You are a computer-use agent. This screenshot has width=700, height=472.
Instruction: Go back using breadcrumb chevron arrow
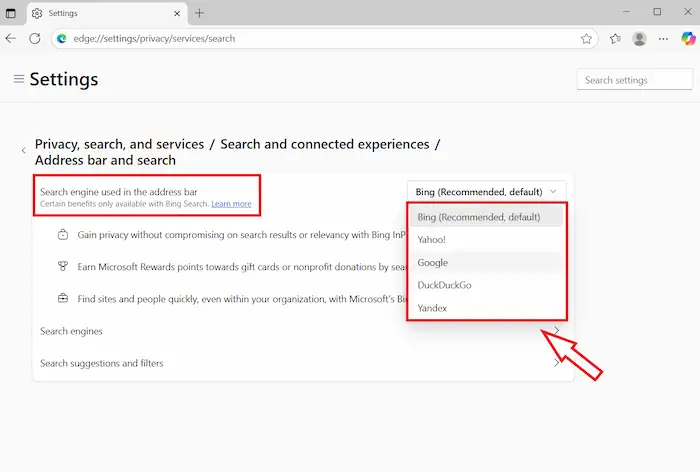click(x=24, y=151)
